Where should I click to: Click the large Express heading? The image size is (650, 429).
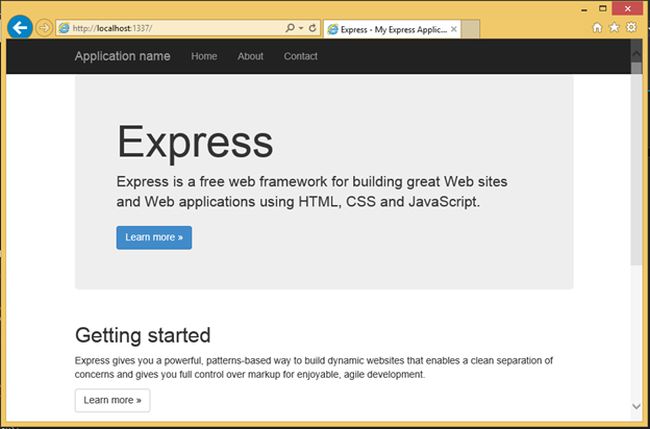tap(195, 142)
